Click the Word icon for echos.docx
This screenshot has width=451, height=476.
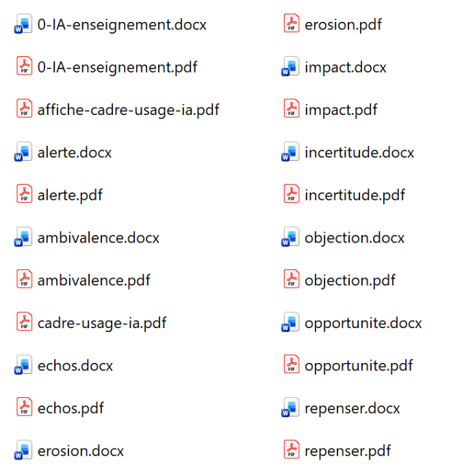pos(23,366)
